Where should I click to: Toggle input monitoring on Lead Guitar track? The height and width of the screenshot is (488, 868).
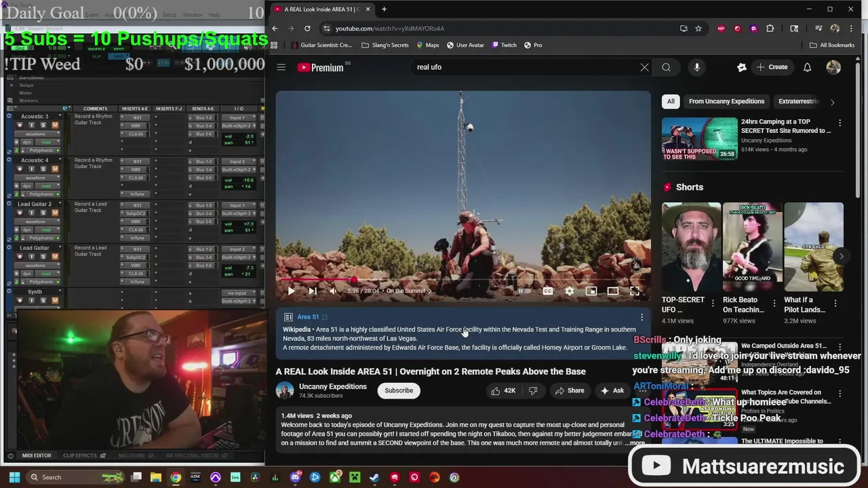click(x=32, y=256)
